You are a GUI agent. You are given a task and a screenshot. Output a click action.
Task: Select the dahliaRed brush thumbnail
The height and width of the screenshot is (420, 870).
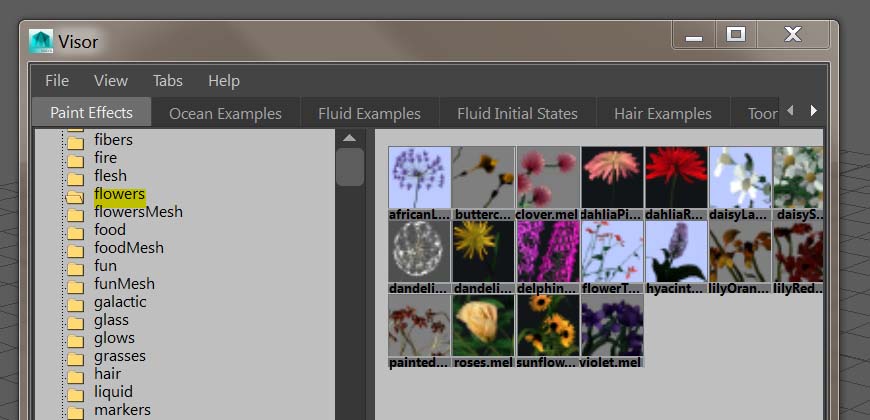click(676, 178)
